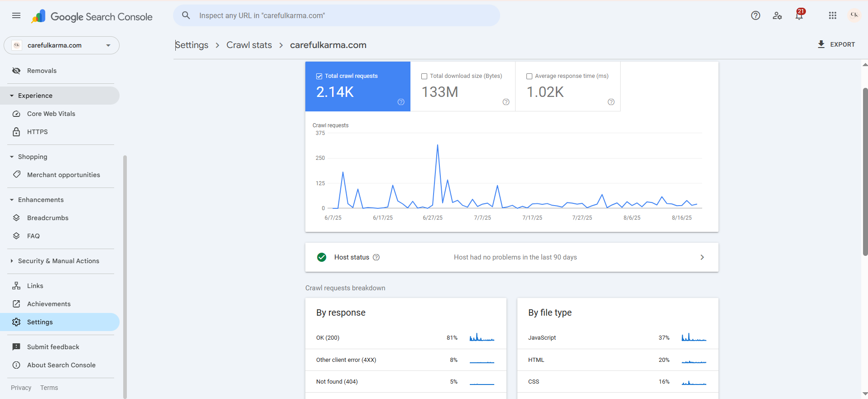Open the notifications bell

[x=799, y=15]
